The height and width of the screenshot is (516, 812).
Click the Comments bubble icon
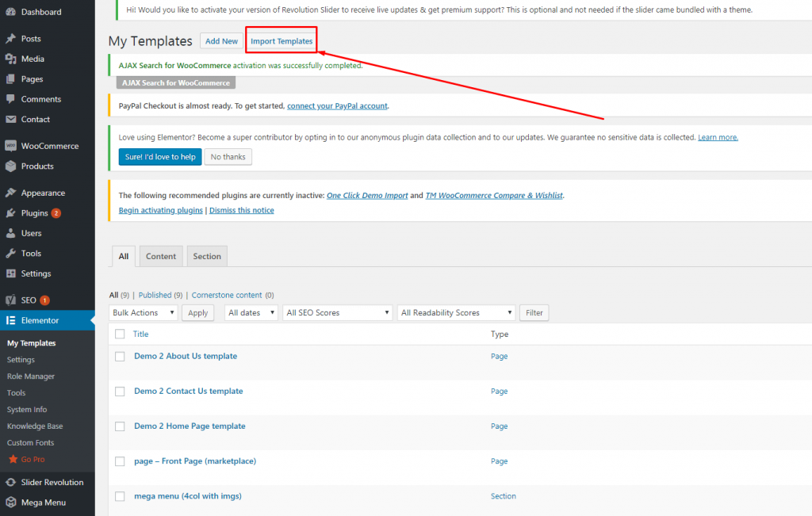coord(10,99)
